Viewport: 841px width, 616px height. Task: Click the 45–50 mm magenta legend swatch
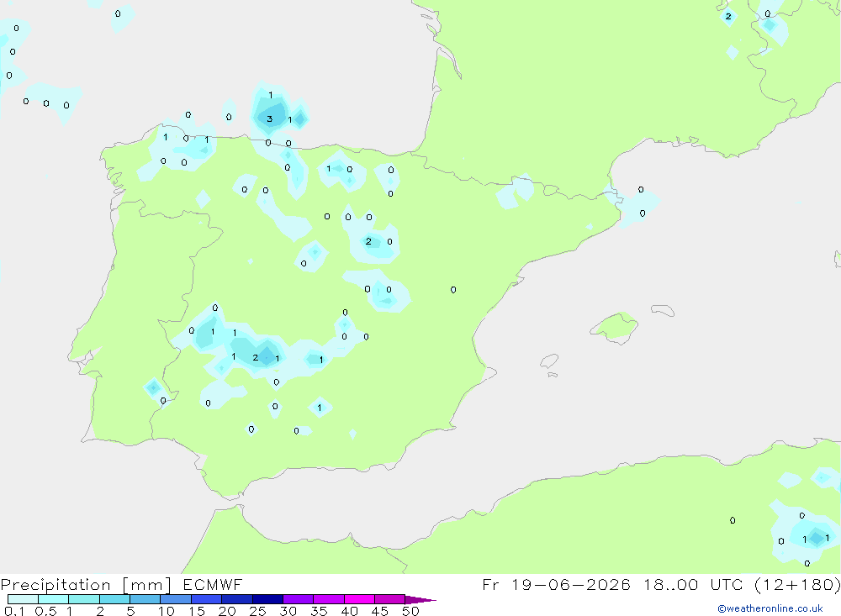(x=389, y=599)
